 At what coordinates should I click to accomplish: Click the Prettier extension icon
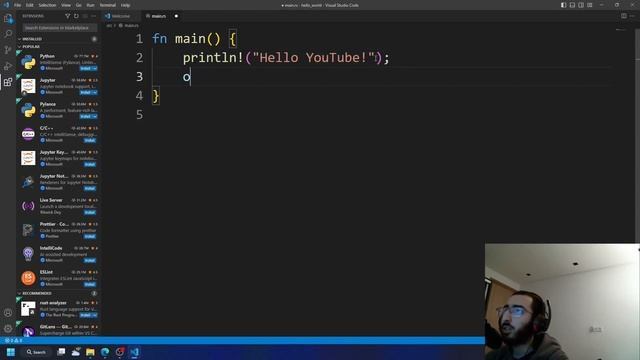[x=28, y=230]
